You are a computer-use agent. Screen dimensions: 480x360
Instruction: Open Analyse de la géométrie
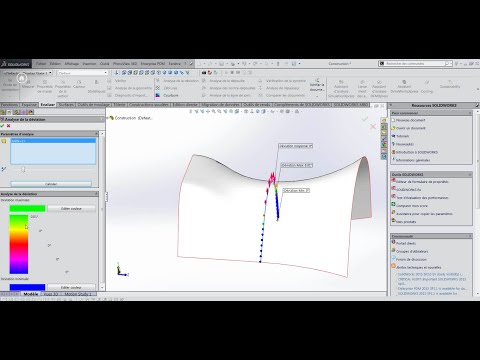(x=130, y=88)
